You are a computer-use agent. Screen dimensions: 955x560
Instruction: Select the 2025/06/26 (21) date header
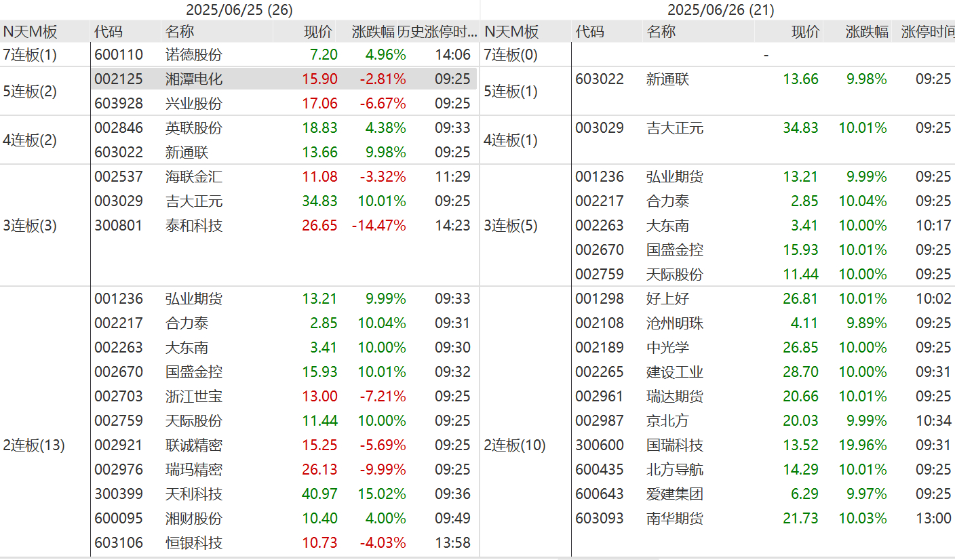[721, 9]
